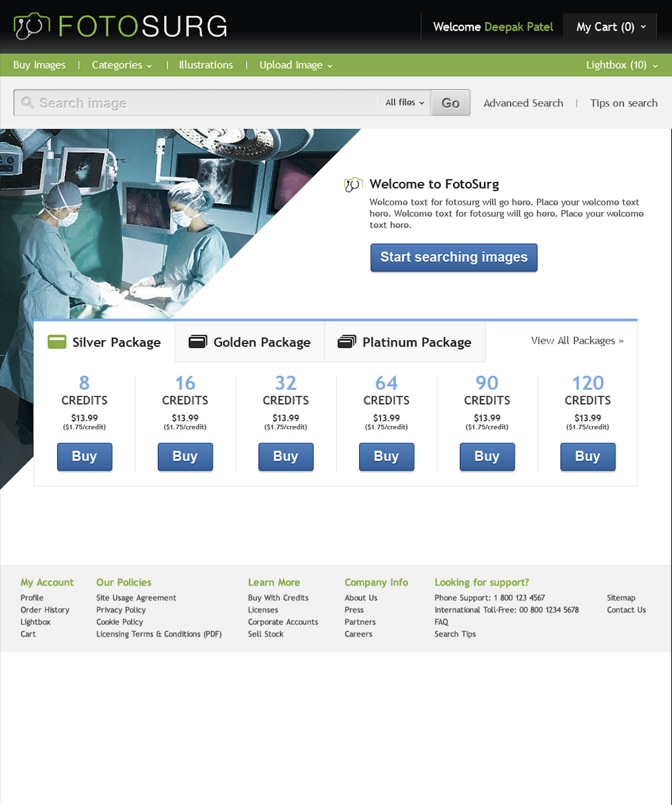Screen dimensions: 672x805
Task: Open Contact Us footer link
Action: coord(626,610)
